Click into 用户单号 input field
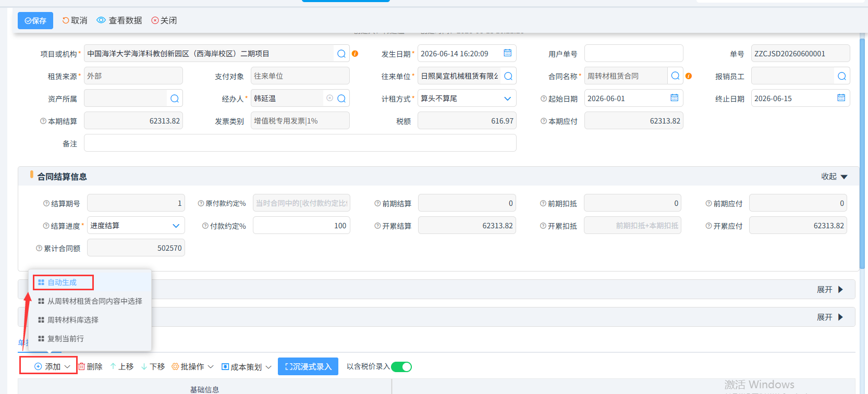This screenshot has height=394, width=868. pos(634,53)
